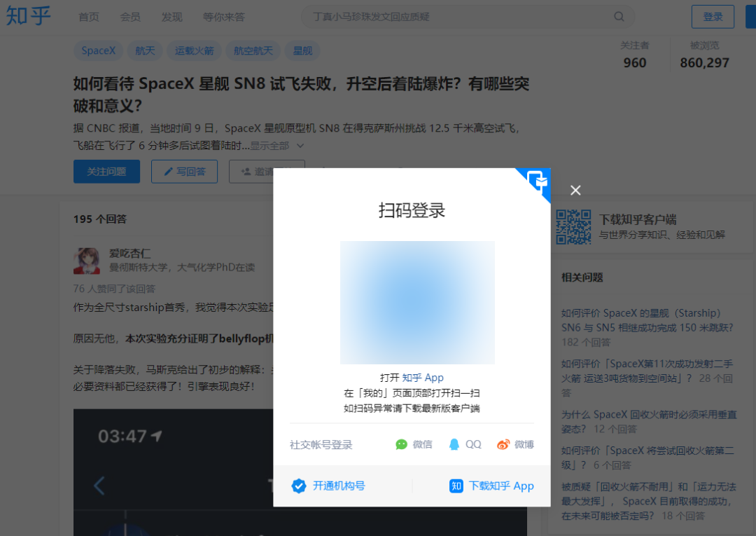
Task: Open related question 回收火箭时必须采用垂直姿态
Action: (649, 422)
